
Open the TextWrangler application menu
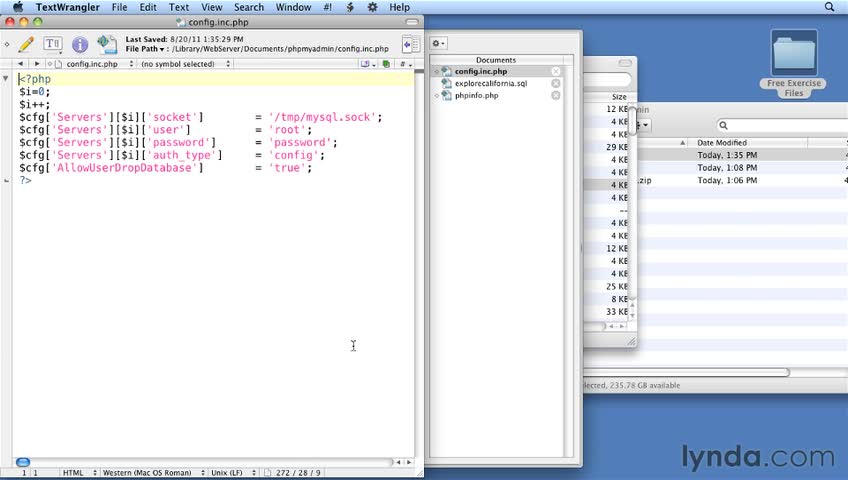(x=68, y=7)
